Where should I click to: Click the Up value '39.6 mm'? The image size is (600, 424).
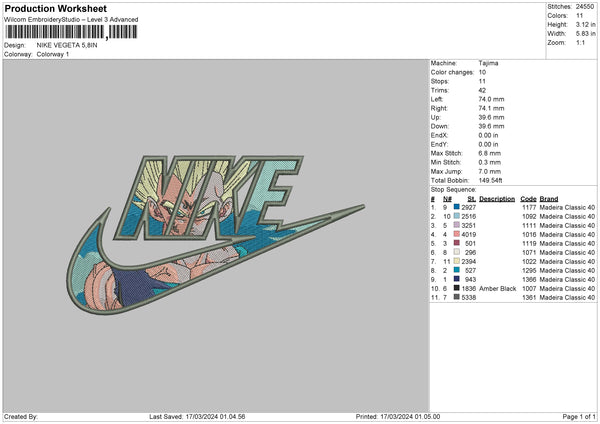(x=491, y=117)
